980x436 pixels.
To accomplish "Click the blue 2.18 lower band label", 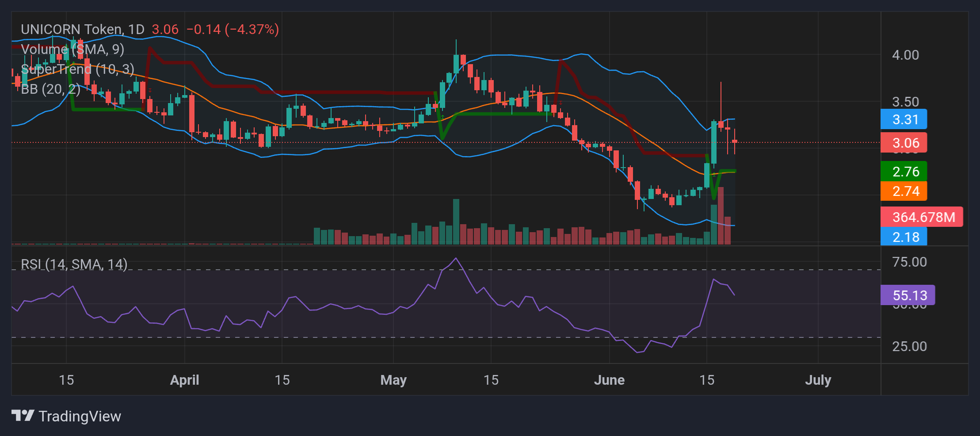I will (904, 237).
